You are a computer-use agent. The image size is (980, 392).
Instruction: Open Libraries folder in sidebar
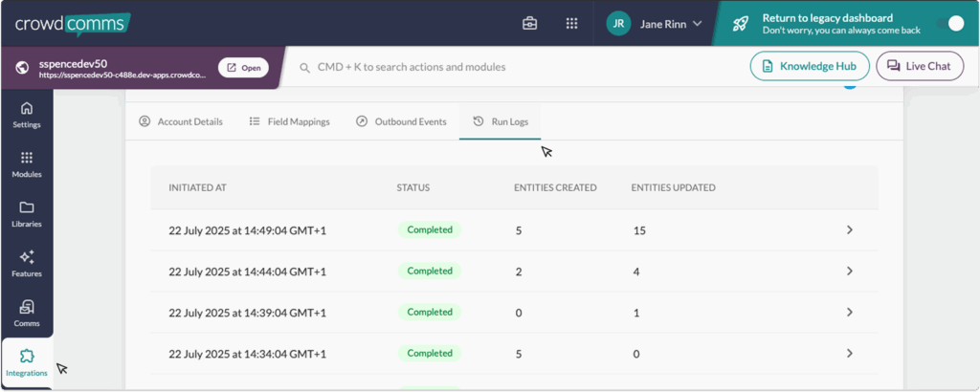[x=27, y=214]
